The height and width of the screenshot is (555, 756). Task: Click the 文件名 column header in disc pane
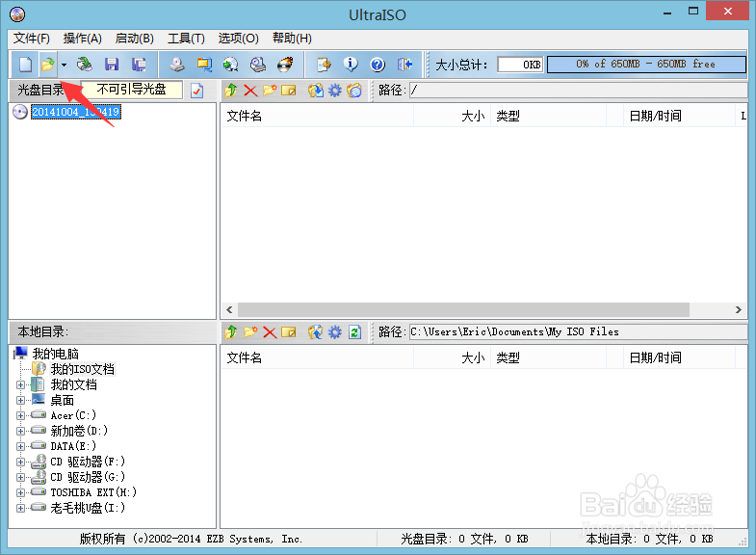coord(317,116)
